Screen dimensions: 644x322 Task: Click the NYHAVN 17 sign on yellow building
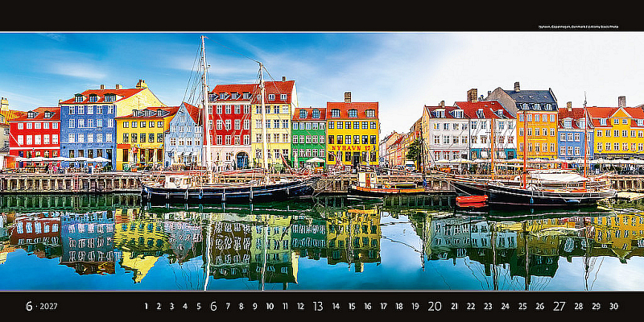(351, 147)
